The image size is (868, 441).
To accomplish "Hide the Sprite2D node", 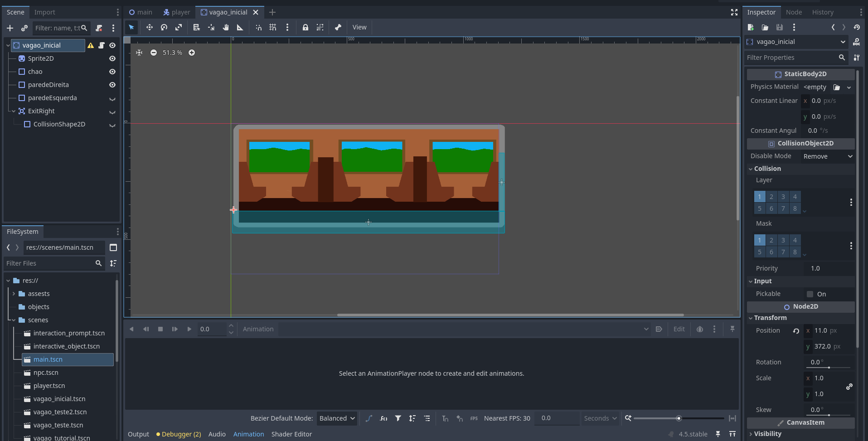I will point(112,58).
